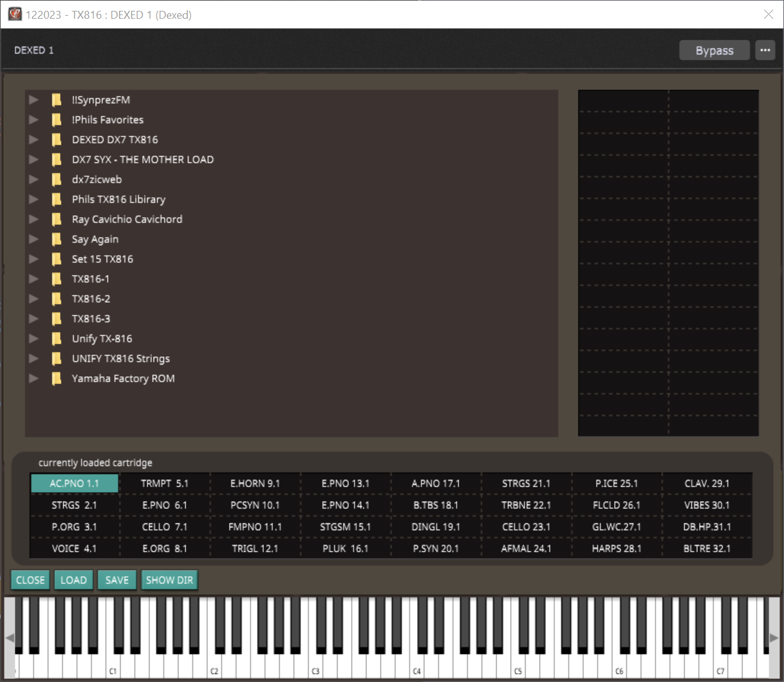Open the dx7zicweb folder icon
The image size is (784, 682).
[x=56, y=179]
